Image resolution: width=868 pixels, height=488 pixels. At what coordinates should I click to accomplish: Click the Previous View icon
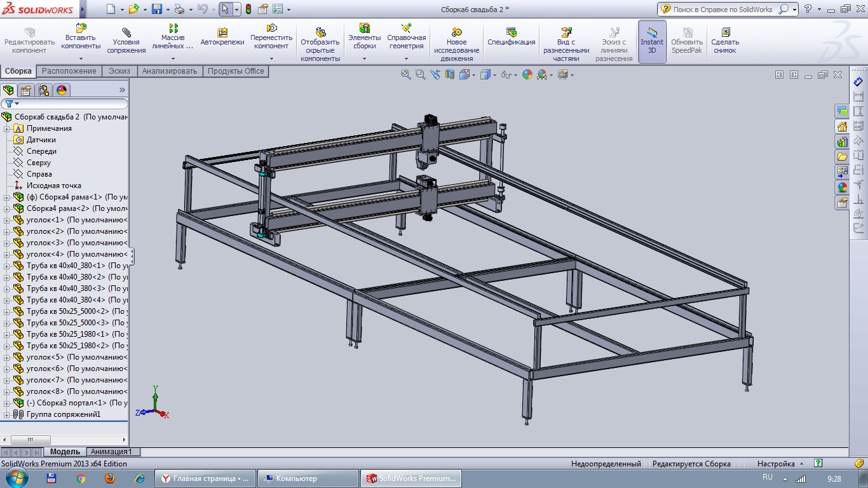point(435,74)
